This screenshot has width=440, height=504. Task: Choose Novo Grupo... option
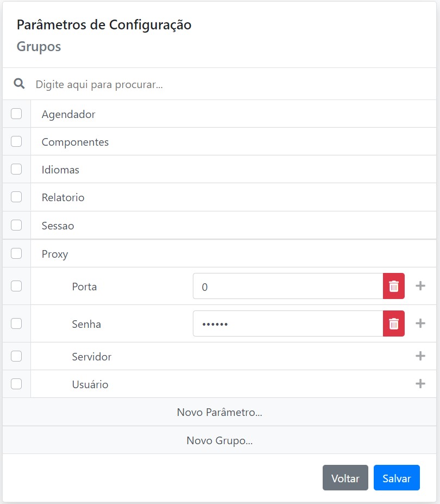(x=219, y=440)
